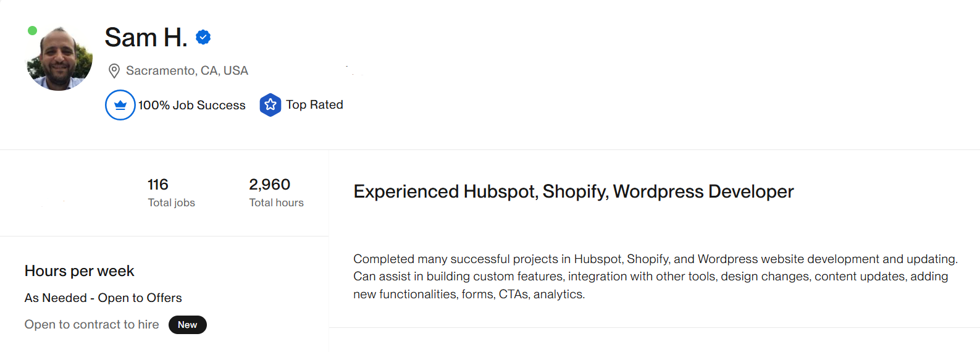Click Open to contract to hire
980x352 pixels.
click(92, 325)
